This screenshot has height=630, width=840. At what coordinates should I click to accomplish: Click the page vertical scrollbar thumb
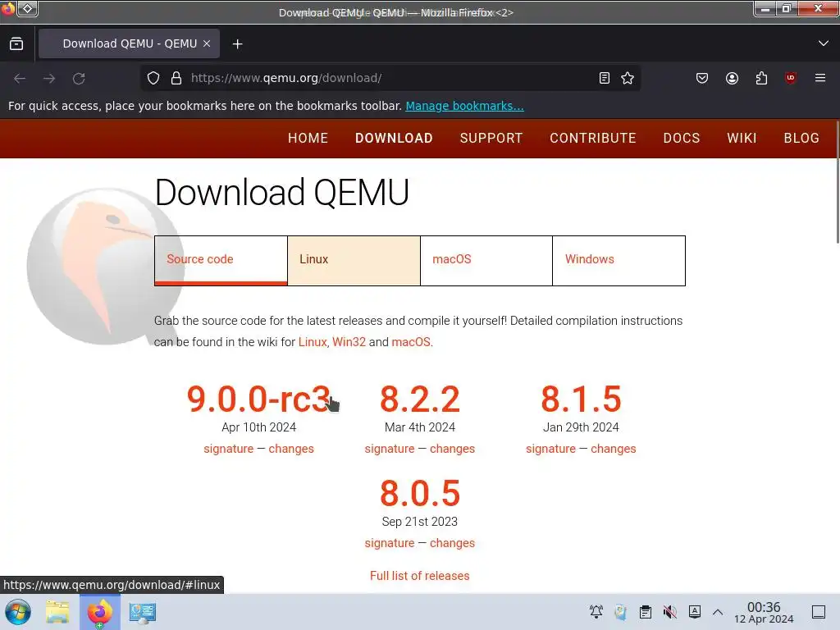pos(837,182)
